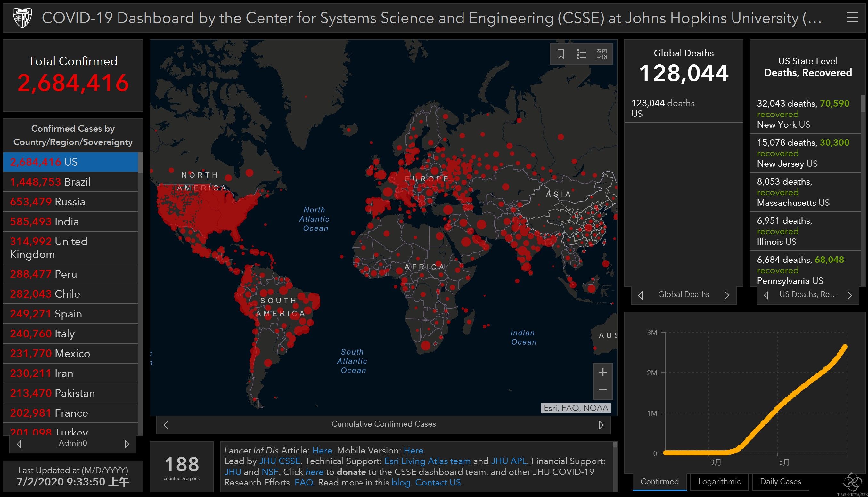Select the Chile row 282,043
Image resolution: width=868 pixels, height=497 pixels.
point(70,294)
